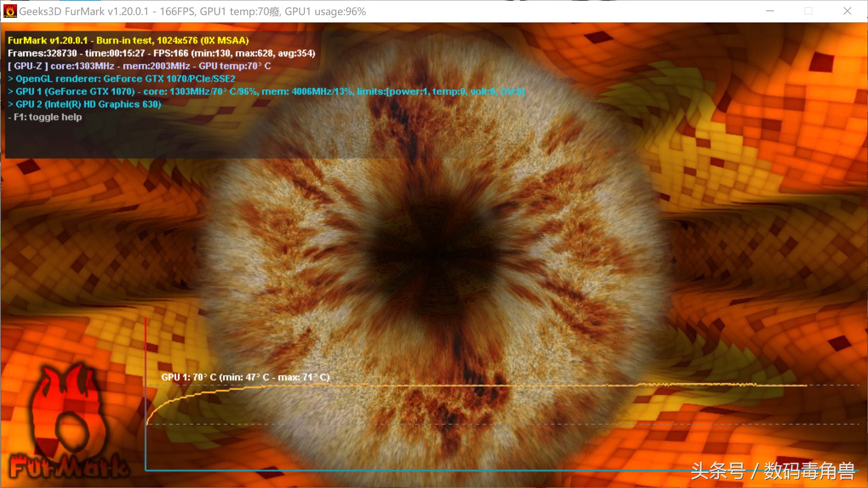Click the GPU 1 temperature graph label
Viewport: 868px width, 488px height.
pyautogui.click(x=245, y=377)
